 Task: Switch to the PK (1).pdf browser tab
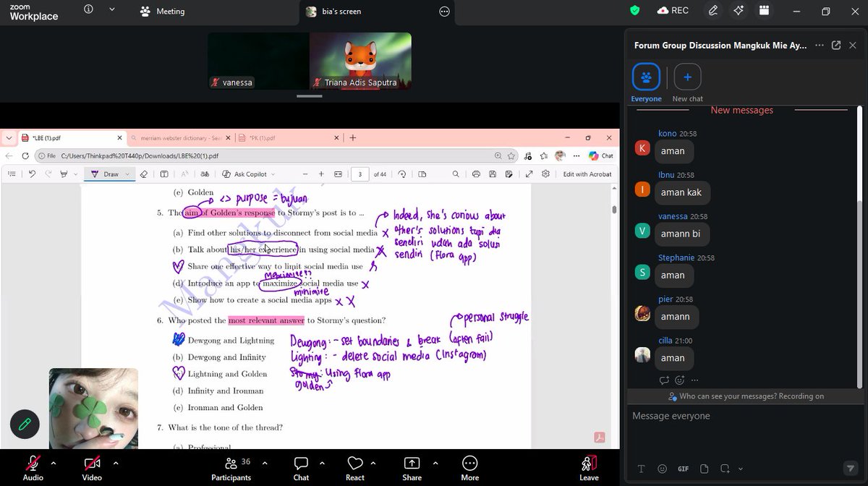pos(289,137)
